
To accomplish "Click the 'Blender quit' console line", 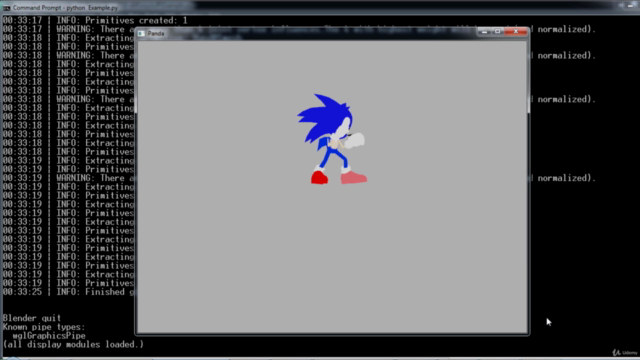I will tap(32, 318).
